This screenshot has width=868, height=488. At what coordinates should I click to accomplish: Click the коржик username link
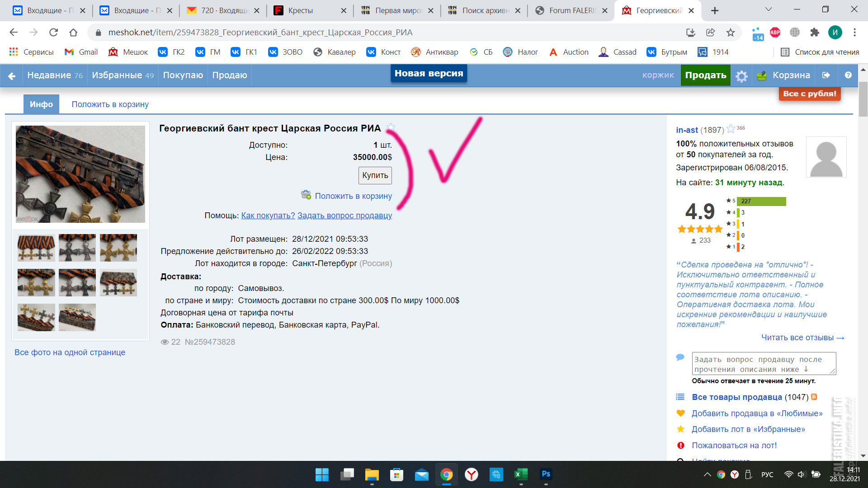point(658,75)
